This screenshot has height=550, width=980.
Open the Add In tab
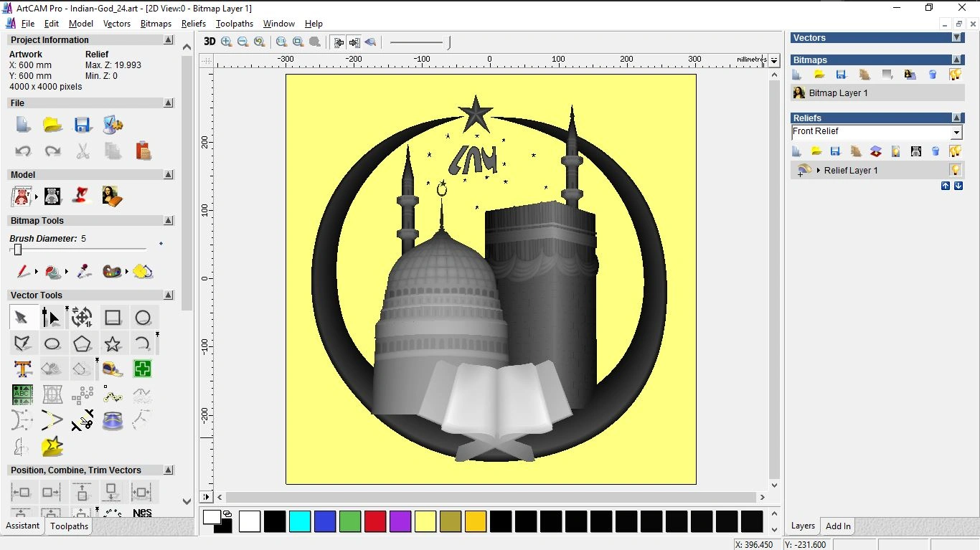click(838, 526)
